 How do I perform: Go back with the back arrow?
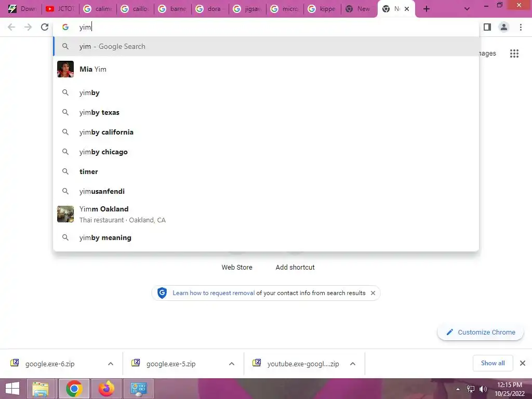tap(11, 27)
